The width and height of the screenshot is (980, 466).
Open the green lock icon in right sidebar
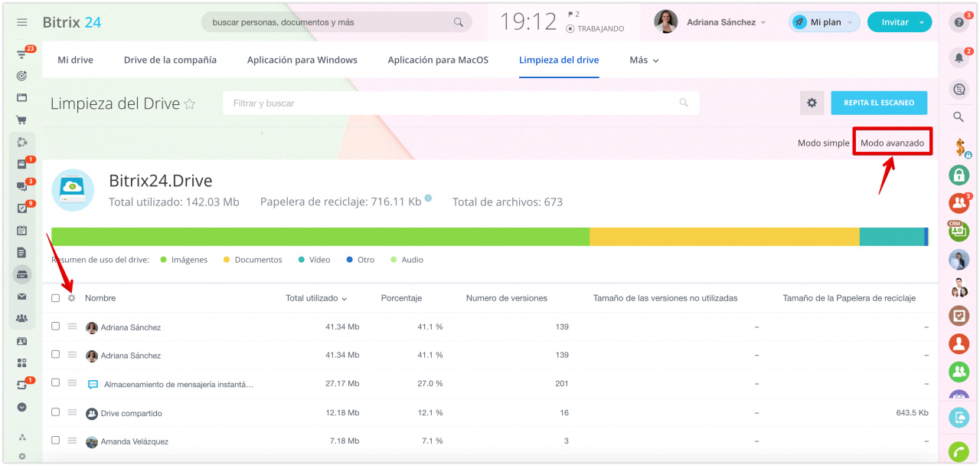[959, 175]
